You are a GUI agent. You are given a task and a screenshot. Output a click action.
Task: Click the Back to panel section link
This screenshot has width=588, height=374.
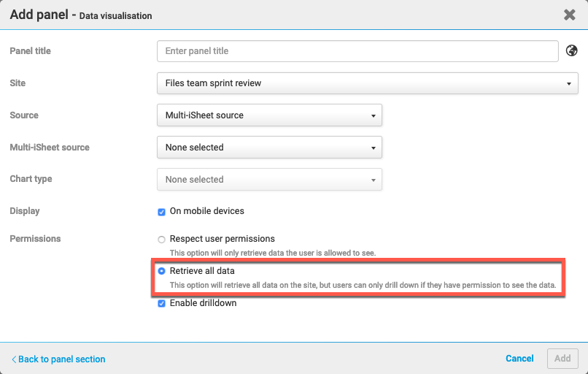58,359
